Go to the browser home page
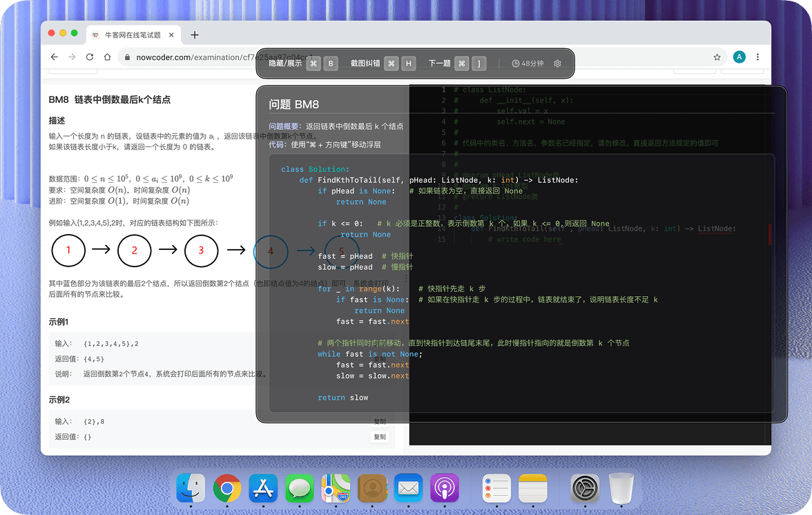The image size is (812, 515). [x=107, y=57]
